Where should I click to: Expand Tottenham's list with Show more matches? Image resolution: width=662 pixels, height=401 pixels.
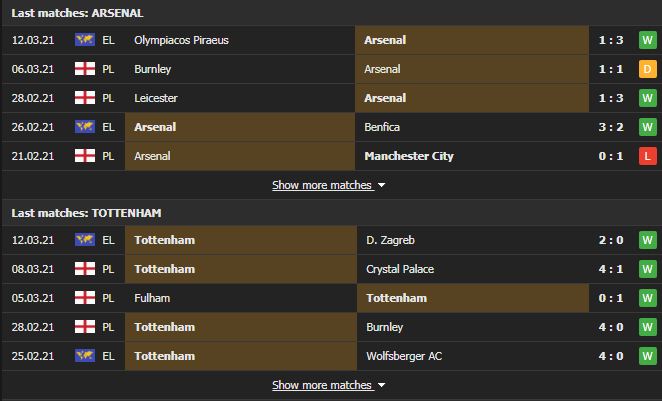[x=322, y=385]
